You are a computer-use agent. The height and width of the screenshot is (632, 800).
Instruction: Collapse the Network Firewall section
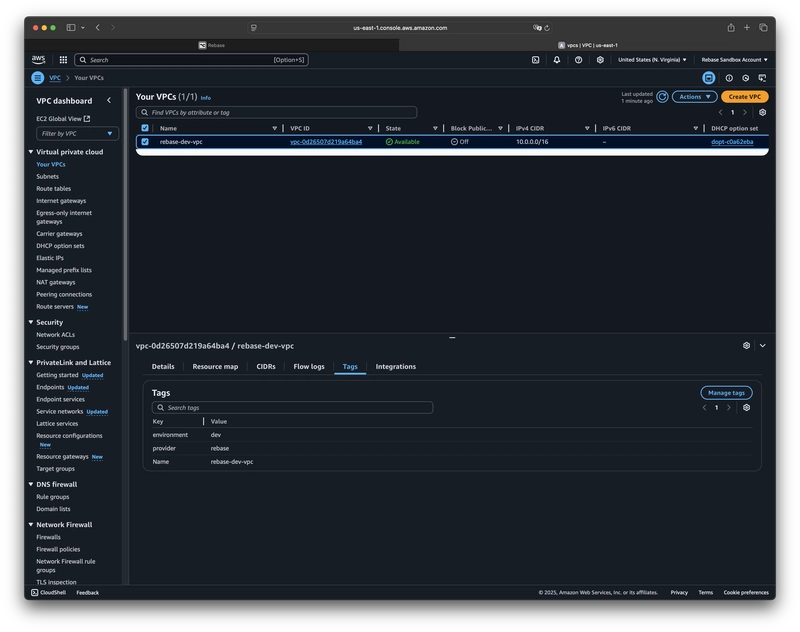click(x=31, y=524)
